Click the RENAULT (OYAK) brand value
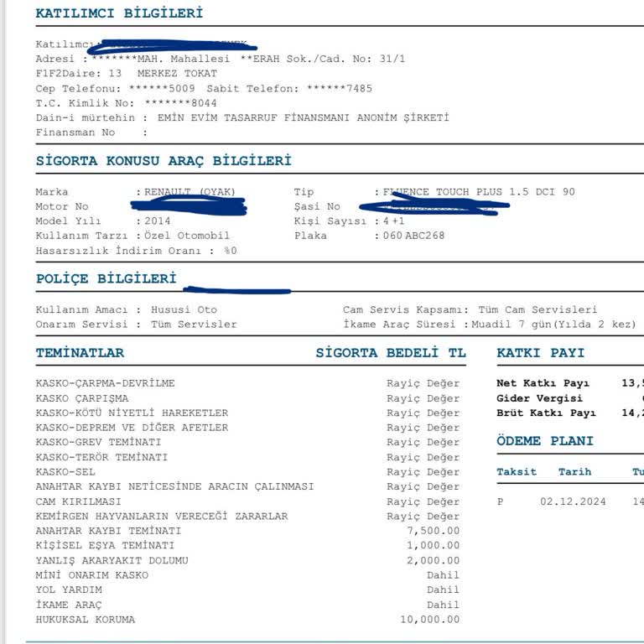The height and width of the screenshot is (644, 644). click(x=190, y=192)
